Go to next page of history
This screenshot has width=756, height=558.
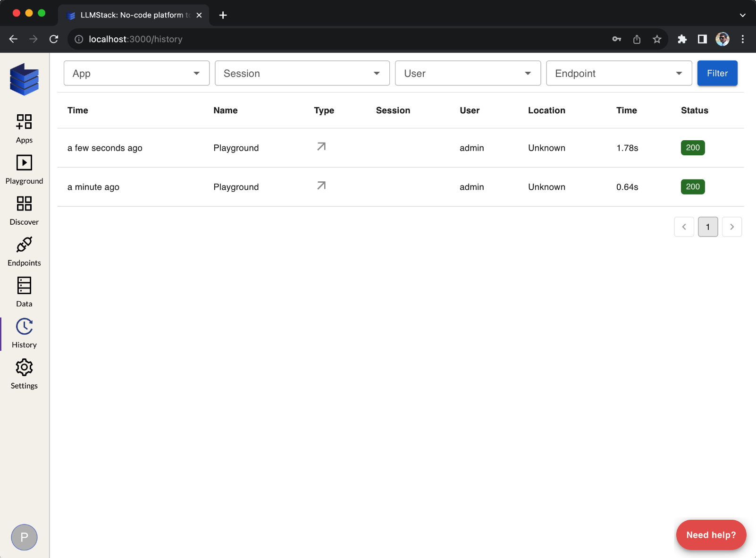732,227
